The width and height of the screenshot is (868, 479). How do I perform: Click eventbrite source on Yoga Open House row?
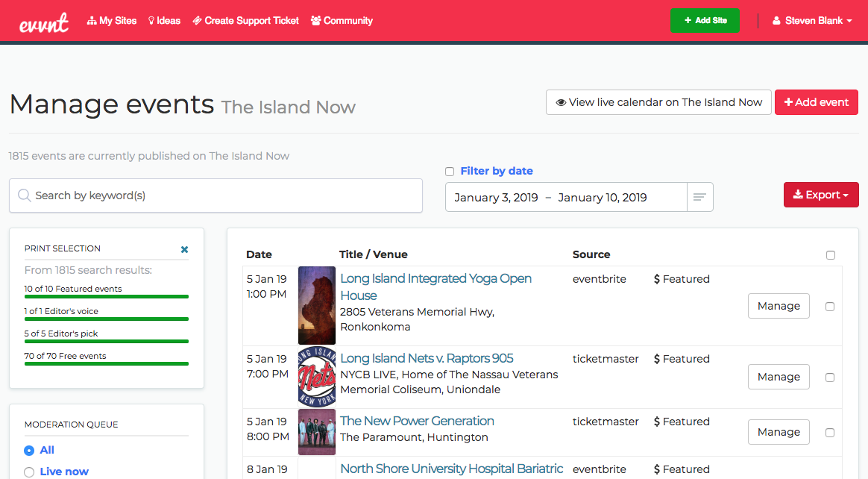[x=599, y=279]
